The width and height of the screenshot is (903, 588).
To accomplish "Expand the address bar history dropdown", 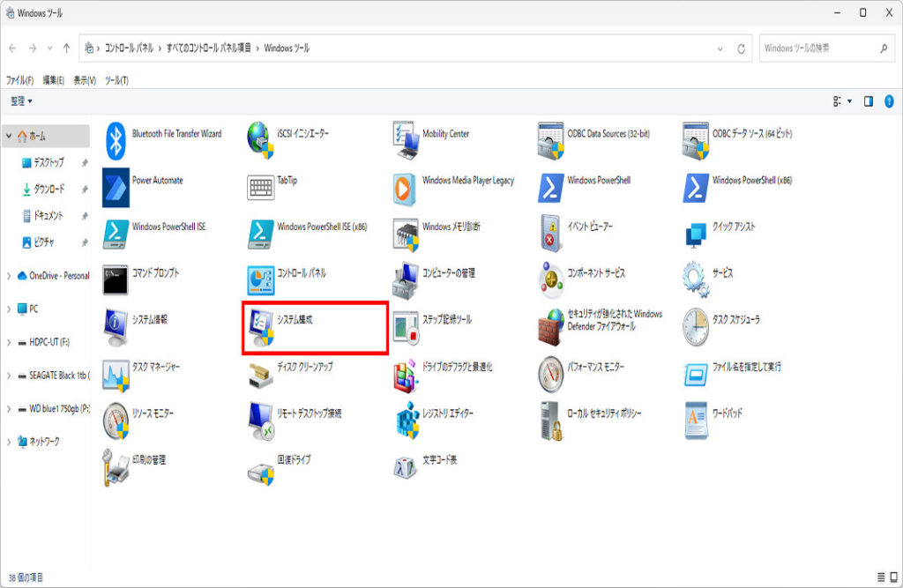I will [x=720, y=48].
